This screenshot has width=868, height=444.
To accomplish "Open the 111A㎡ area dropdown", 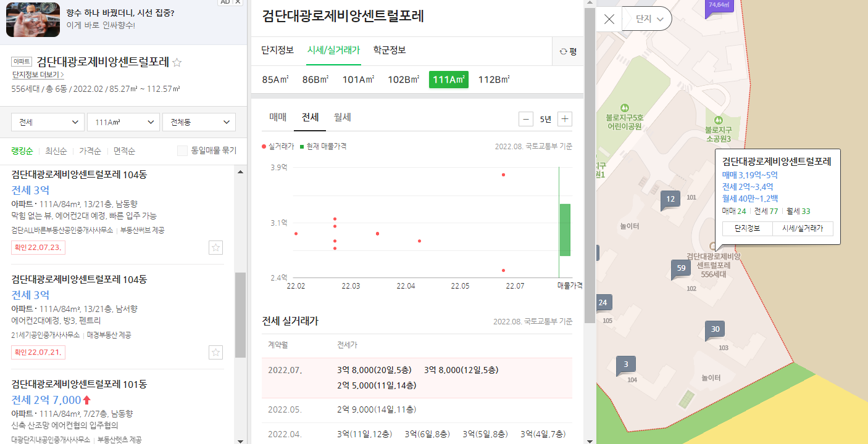I will 123,122.
